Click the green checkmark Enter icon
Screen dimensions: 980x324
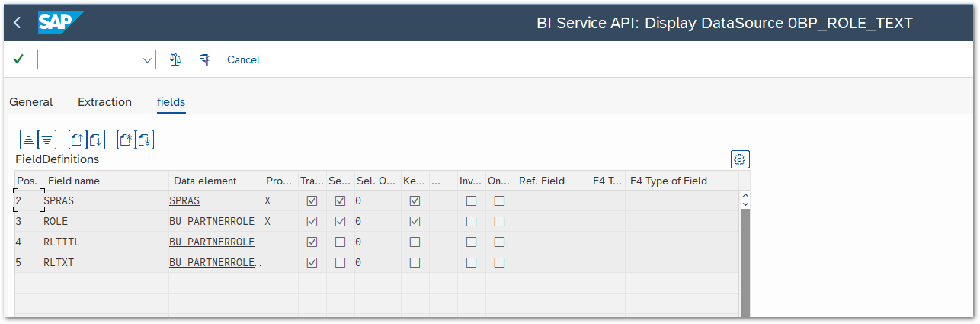[x=18, y=59]
